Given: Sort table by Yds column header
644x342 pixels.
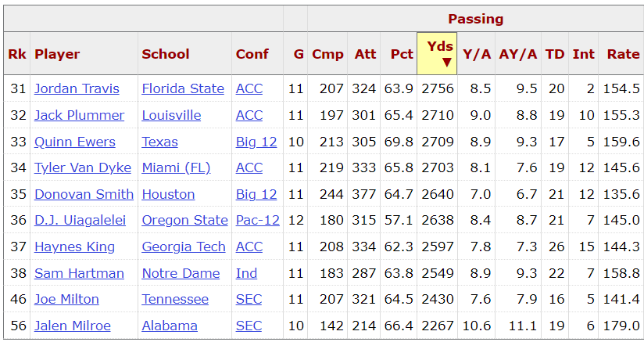Looking at the screenshot, I should (437, 53).
